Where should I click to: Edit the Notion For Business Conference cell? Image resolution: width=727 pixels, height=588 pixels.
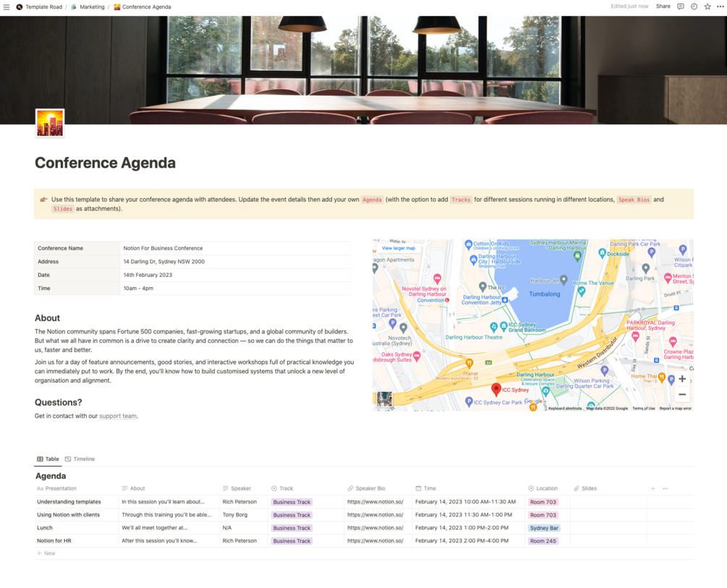[236, 248]
